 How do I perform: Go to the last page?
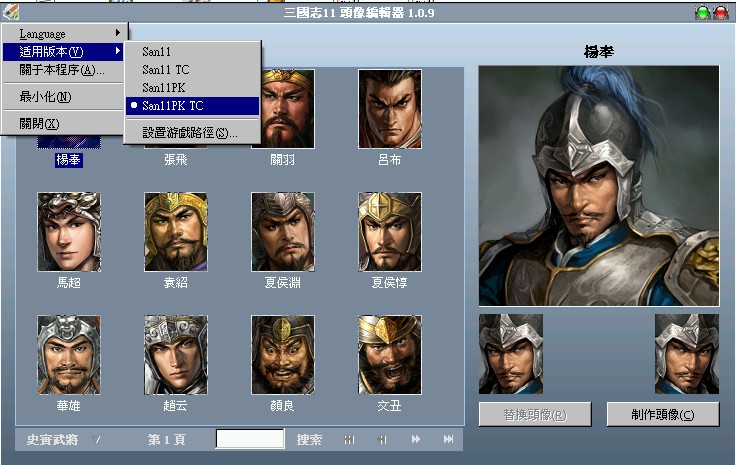448,439
